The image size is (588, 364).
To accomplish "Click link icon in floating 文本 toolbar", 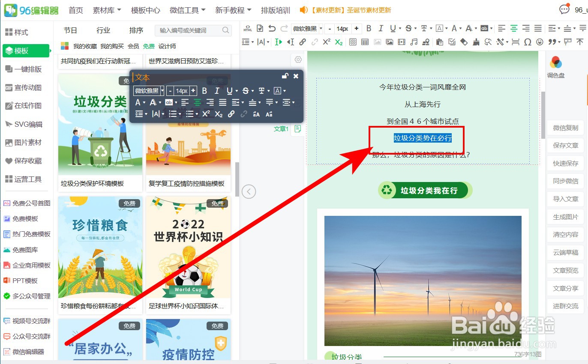I will click(231, 114).
